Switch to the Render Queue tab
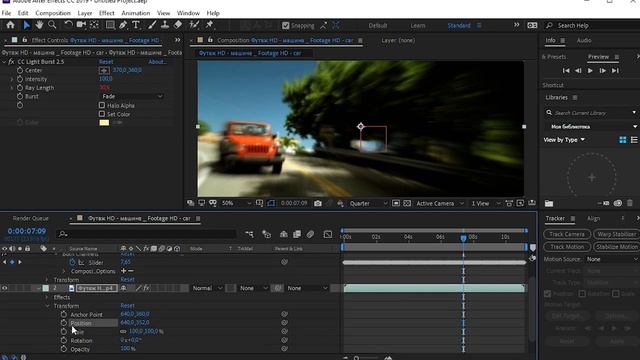Screen dimensions: 640x360 [31, 218]
